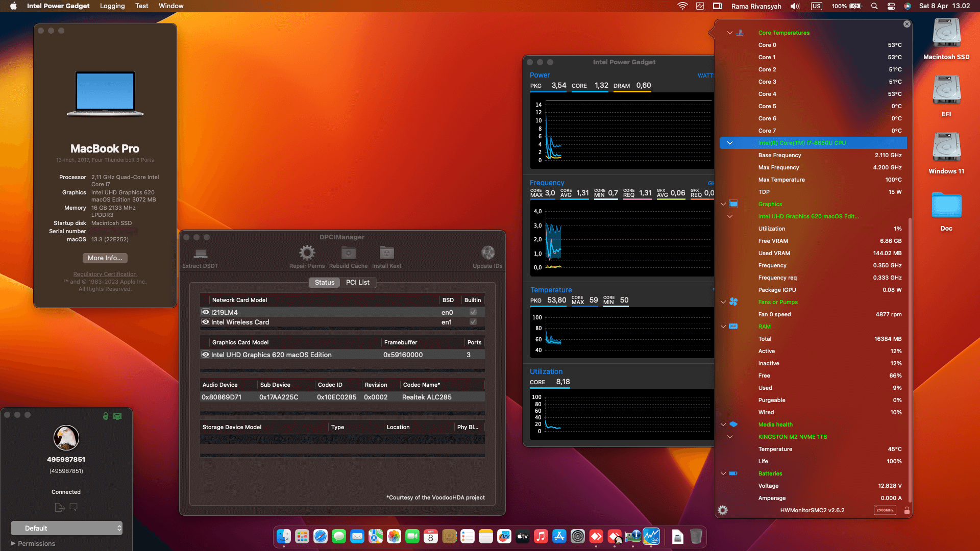
Task: Open Test menu
Action: pos(142,6)
